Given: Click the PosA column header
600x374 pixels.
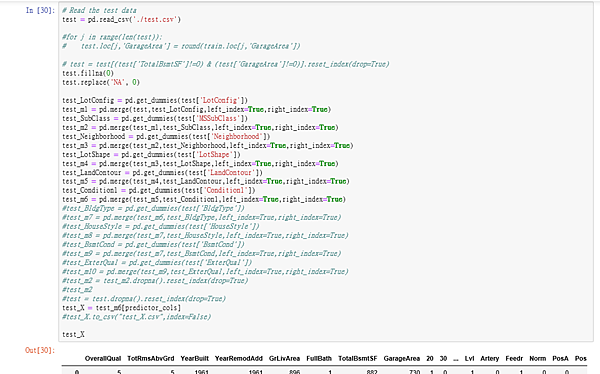Looking at the screenshot, I should (x=561, y=359).
